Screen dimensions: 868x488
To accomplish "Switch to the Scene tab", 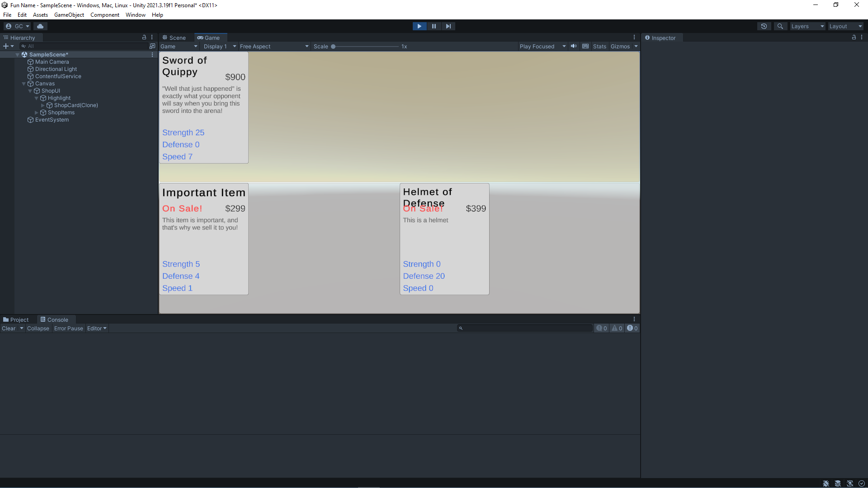I will (x=175, y=37).
